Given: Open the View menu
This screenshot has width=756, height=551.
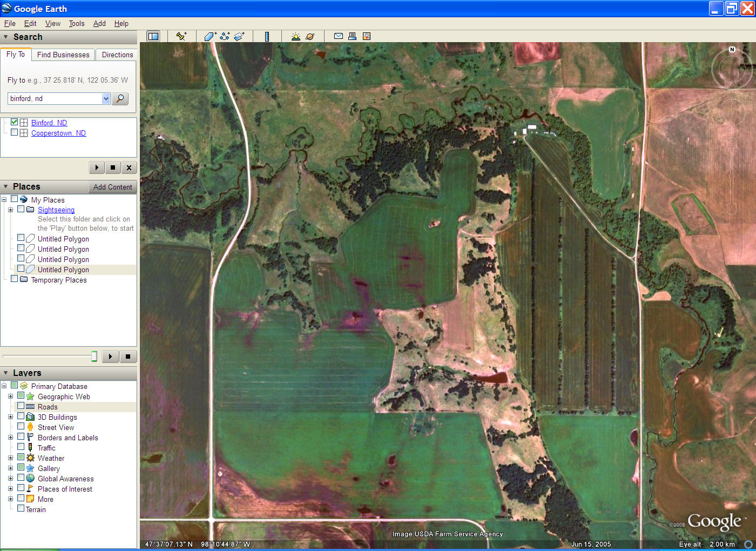Looking at the screenshot, I should point(53,23).
